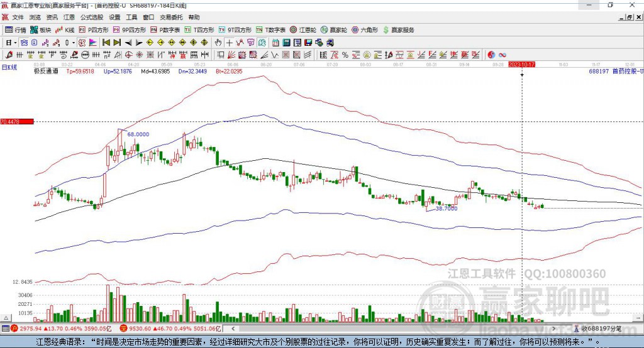Viewport: 644px width, 348px height.
Task: Open the 江恩轮 Gann wheel
Action: [x=303, y=30]
